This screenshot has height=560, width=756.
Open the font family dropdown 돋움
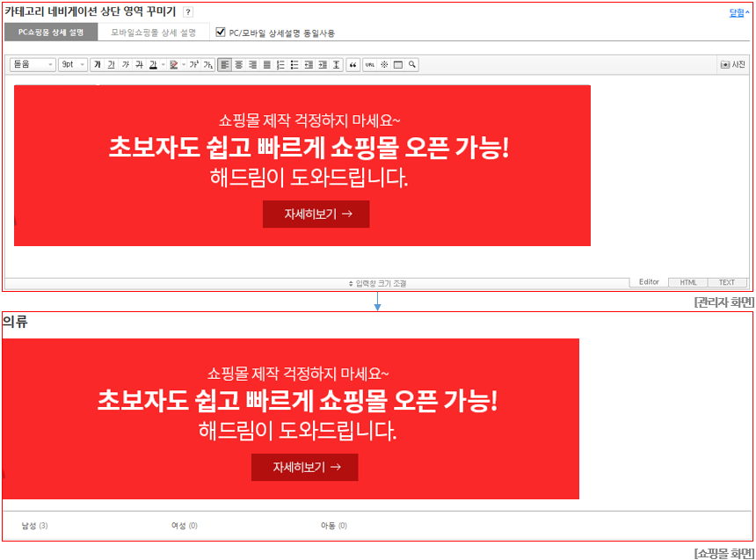coord(33,64)
